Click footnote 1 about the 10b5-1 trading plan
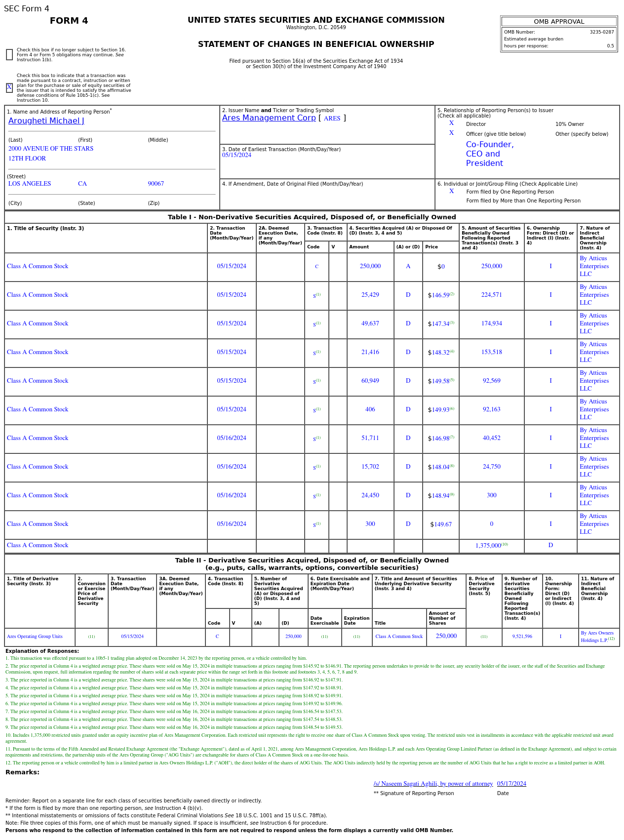The width and height of the screenshot is (624, 840). (x=156, y=658)
